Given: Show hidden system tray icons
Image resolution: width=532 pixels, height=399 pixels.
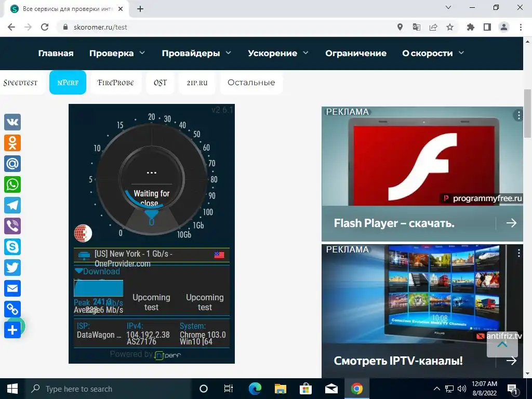Looking at the screenshot, I should pos(436,389).
